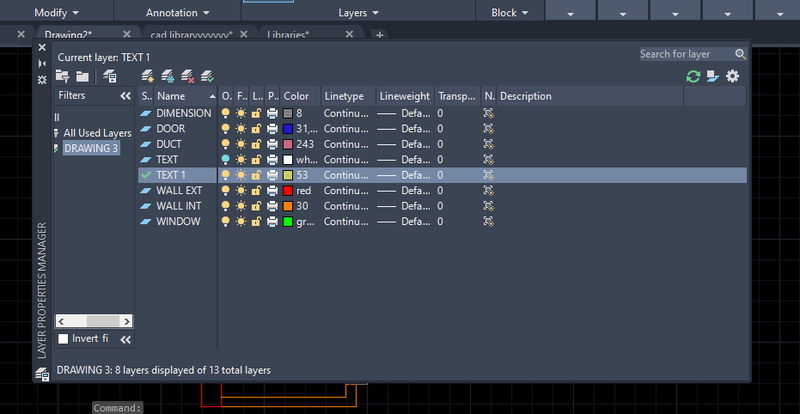Click the New Property Filter icon
This screenshot has width=800, height=414.
point(62,77)
